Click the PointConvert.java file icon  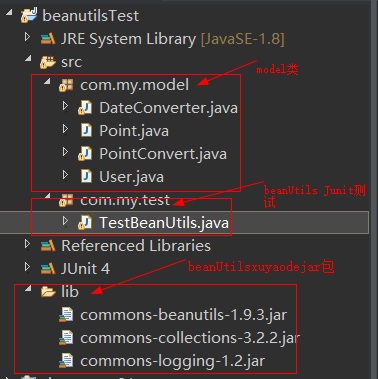point(85,154)
